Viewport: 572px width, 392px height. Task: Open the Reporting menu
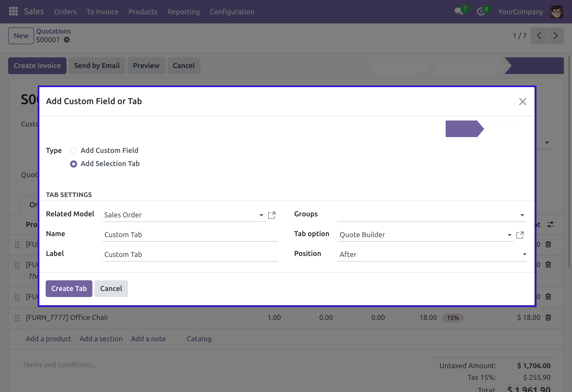(x=183, y=12)
